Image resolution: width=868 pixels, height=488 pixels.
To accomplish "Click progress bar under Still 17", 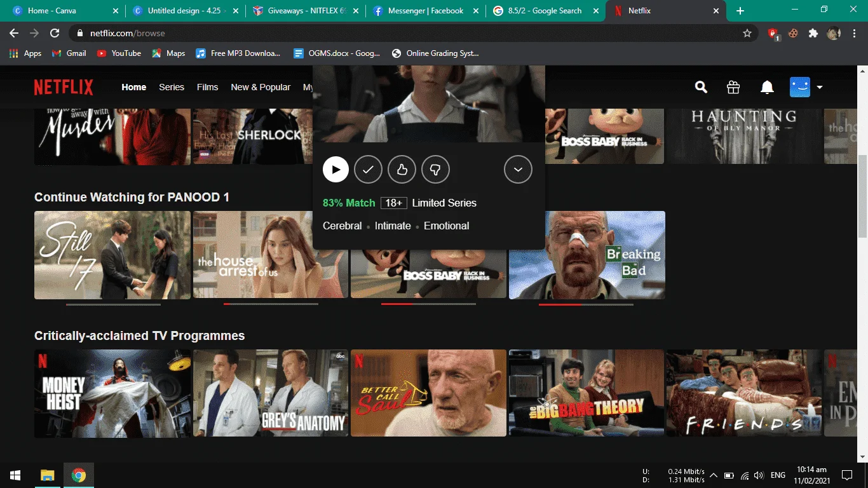I will [113, 304].
